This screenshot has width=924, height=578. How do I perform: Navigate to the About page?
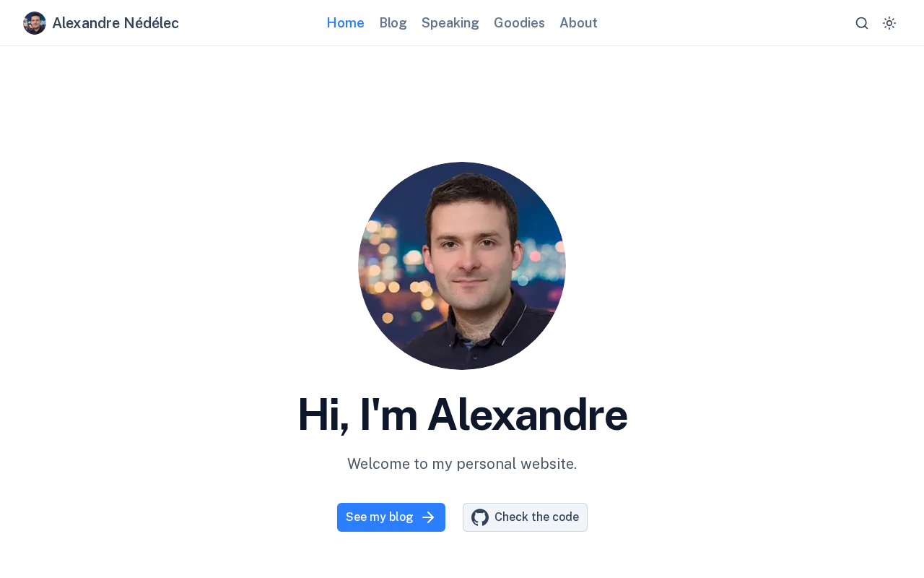[x=578, y=23]
